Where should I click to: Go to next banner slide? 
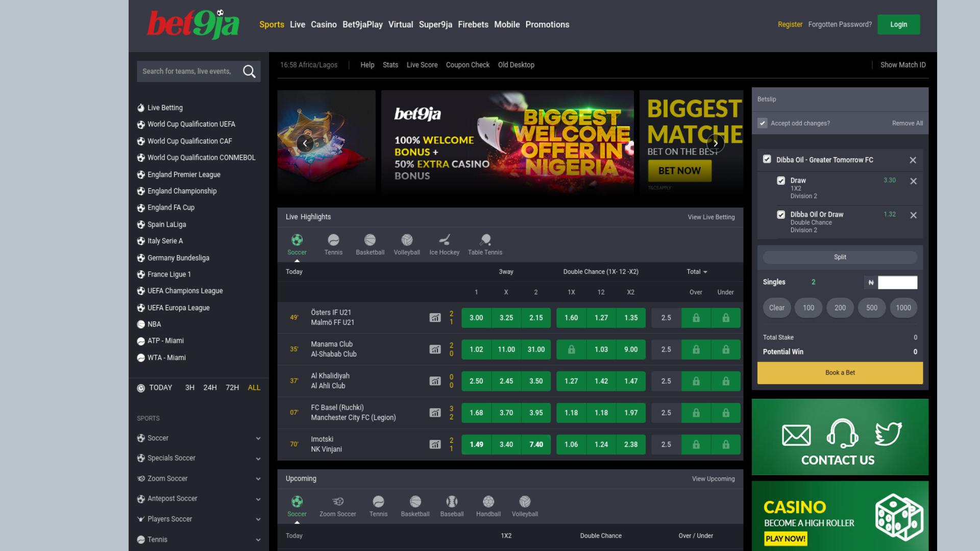point(716,143)
